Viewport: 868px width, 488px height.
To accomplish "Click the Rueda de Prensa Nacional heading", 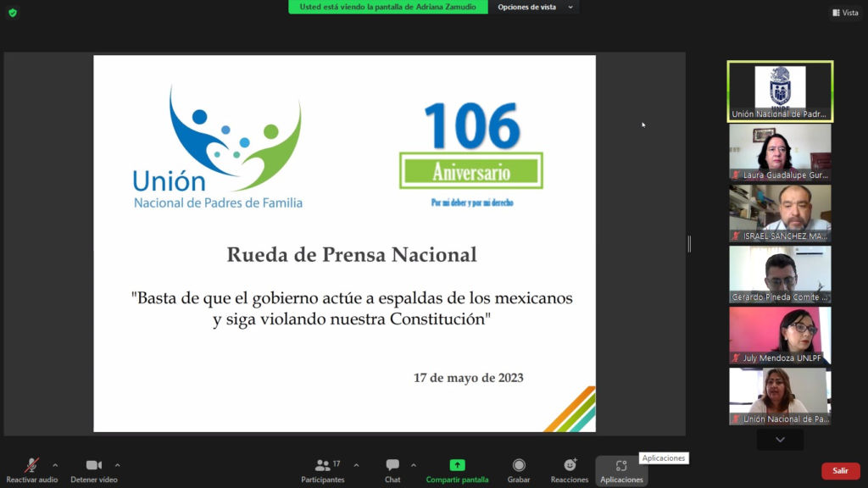I will (x=352, y=254).
